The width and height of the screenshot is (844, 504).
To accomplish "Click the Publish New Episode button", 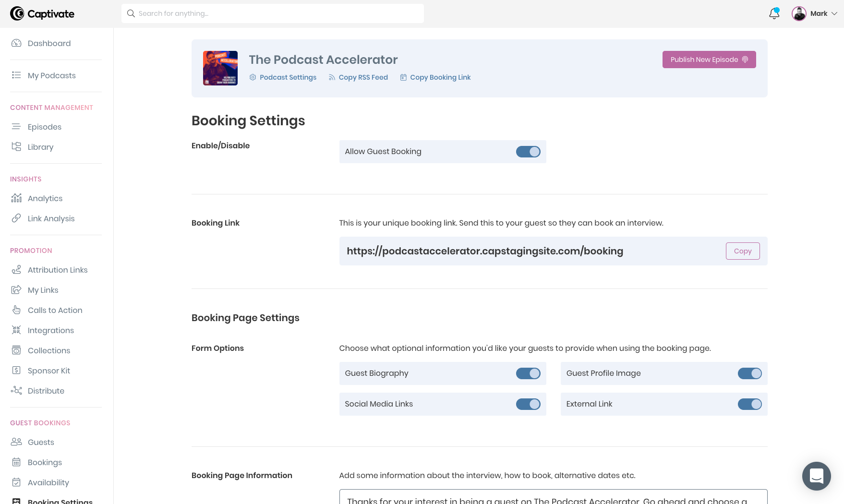I will [709, 59].
